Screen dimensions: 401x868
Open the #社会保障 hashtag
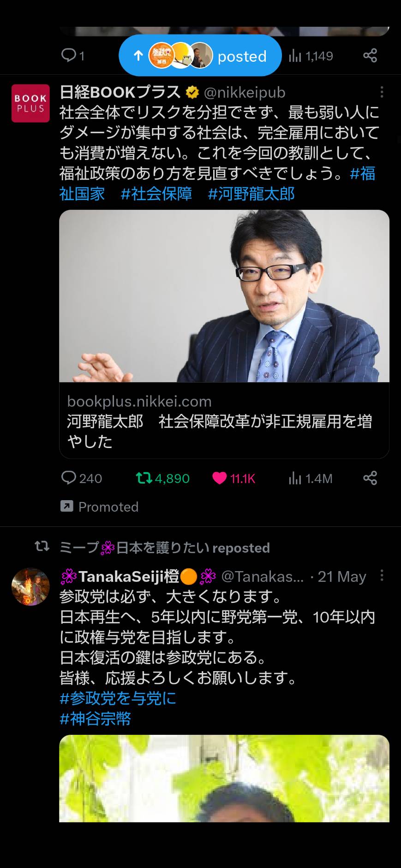point(156,194)
